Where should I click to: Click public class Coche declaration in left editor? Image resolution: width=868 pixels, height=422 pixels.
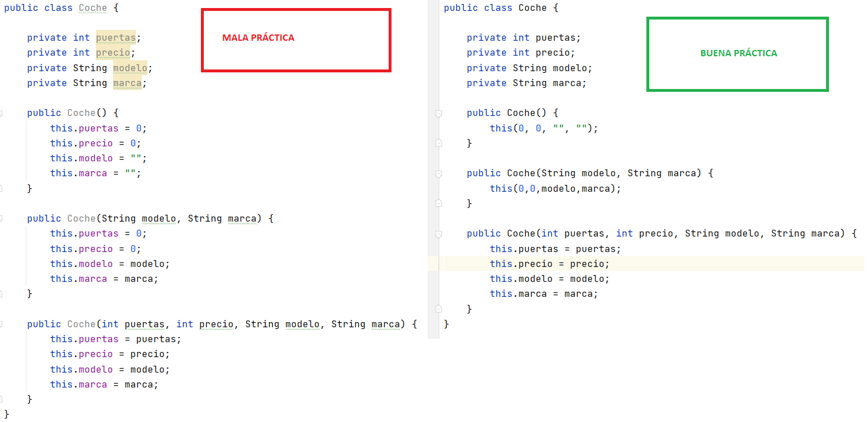tap(61, 7)
